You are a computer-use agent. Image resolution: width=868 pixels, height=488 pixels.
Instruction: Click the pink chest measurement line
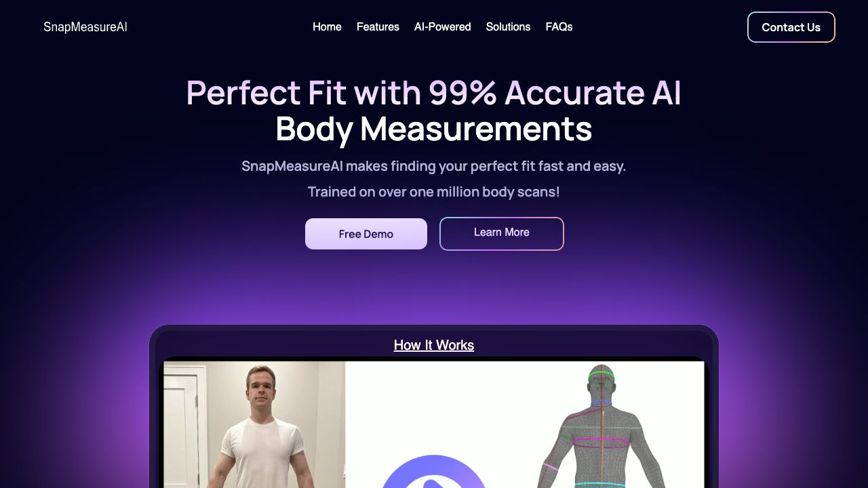tap(601, 443)
